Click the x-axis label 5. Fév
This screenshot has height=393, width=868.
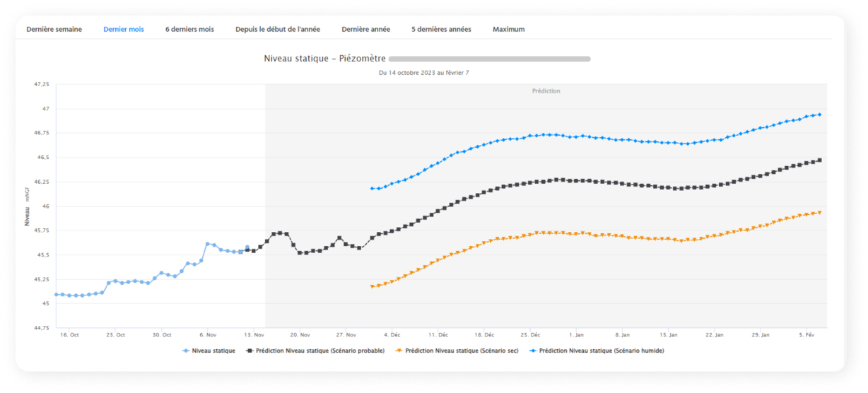pyautogui.click(x=807, y=335)
